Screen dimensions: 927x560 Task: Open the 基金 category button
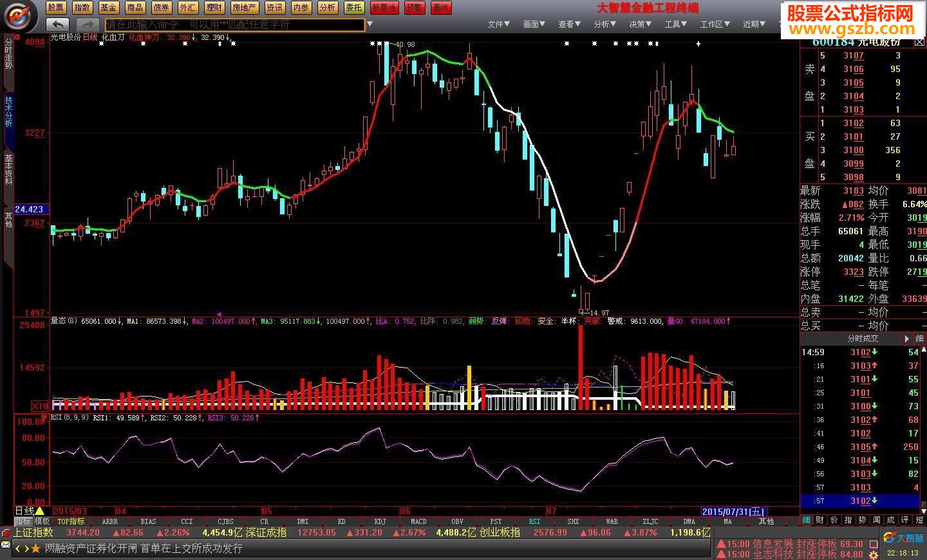click(x=108, y=8)
